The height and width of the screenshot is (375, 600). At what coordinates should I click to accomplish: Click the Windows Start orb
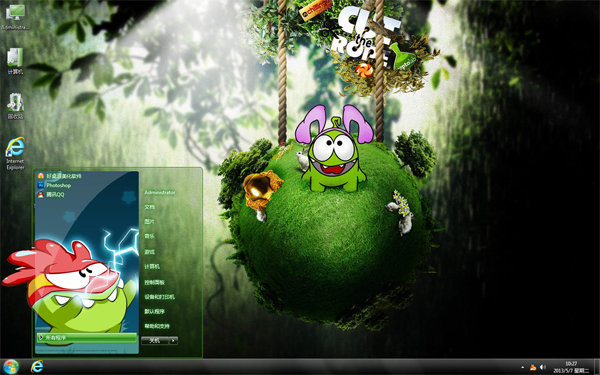coord(11,367)
